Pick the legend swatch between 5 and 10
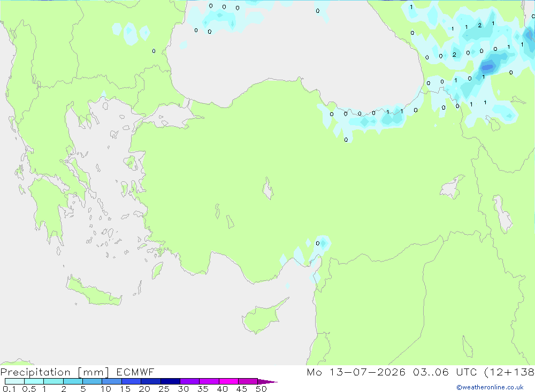The height and width of the screenshot is (392, 535). [93, 381]
